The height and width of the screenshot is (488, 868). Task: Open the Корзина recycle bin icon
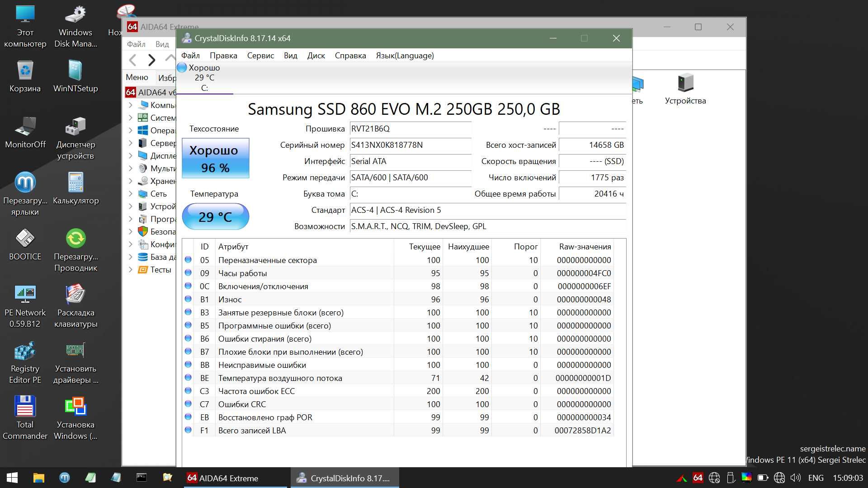tap(25, 76)
